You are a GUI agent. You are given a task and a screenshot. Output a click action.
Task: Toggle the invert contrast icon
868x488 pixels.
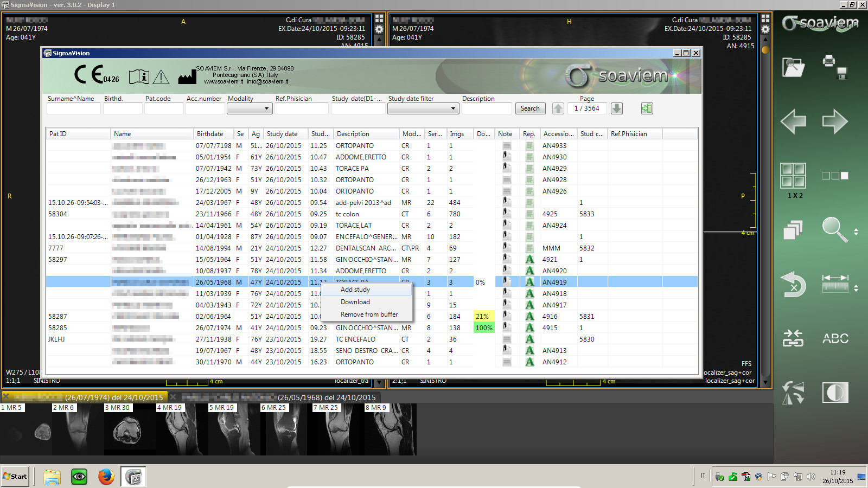point(835,393)
